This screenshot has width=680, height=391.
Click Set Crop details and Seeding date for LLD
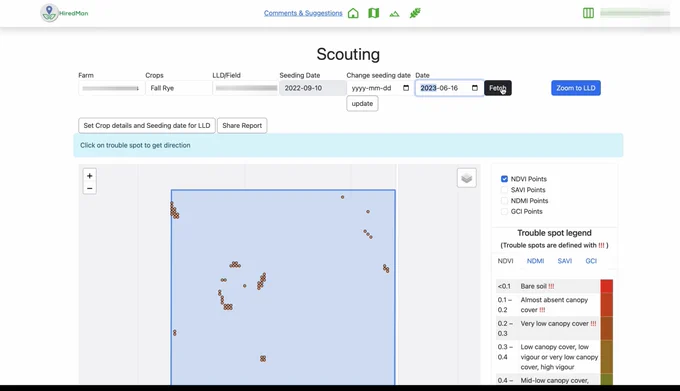pyautogui.click(x=147, y=125)
